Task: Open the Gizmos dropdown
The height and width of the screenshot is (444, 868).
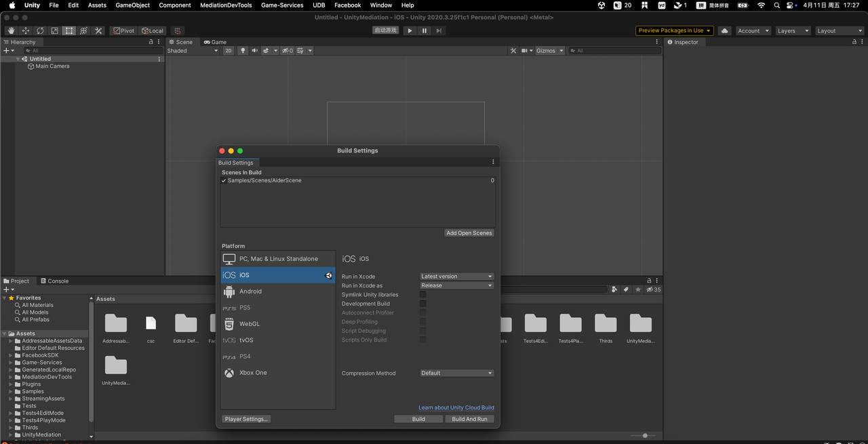Action: 550,51
